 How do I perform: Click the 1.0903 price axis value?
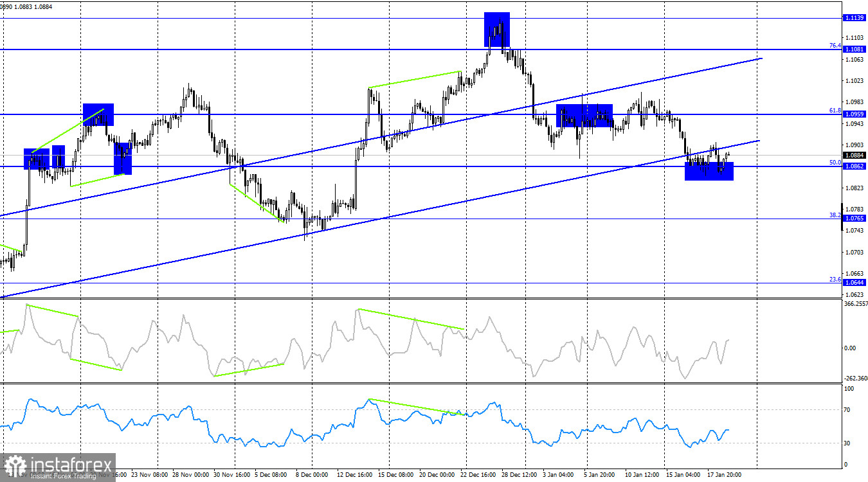tap(855, 145)
